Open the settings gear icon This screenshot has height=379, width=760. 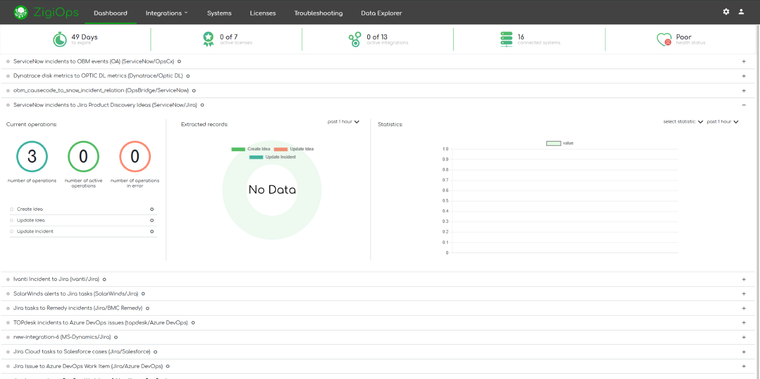[x=726, y=12]
